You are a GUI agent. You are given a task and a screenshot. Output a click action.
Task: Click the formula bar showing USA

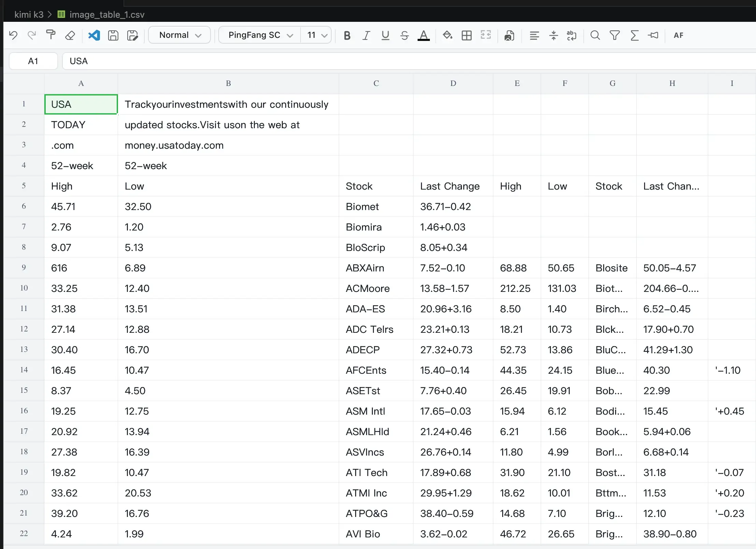tap(409, 61)
